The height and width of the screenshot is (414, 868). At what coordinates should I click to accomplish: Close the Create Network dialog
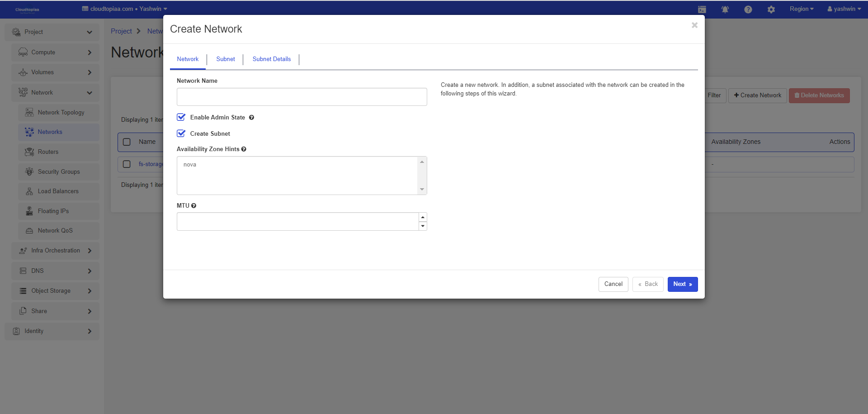(694, 25)
